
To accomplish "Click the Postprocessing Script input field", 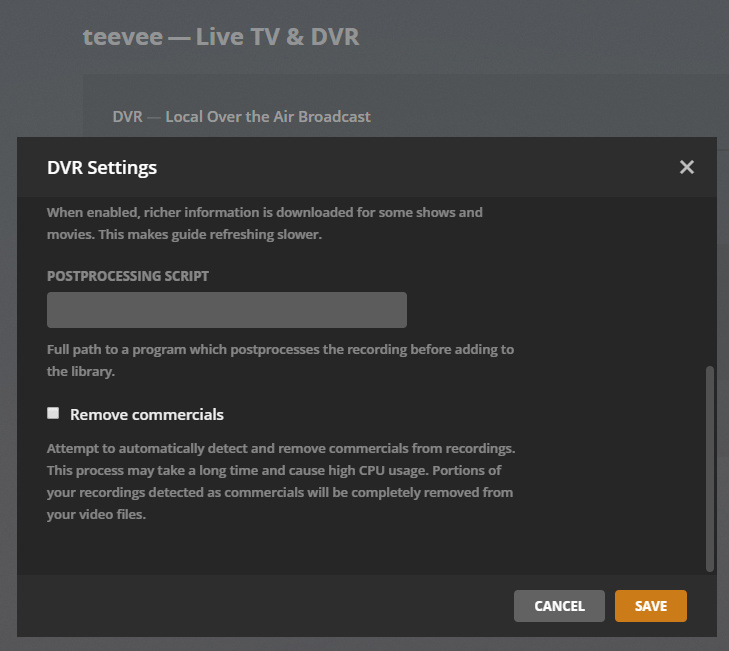I will 227,310.
